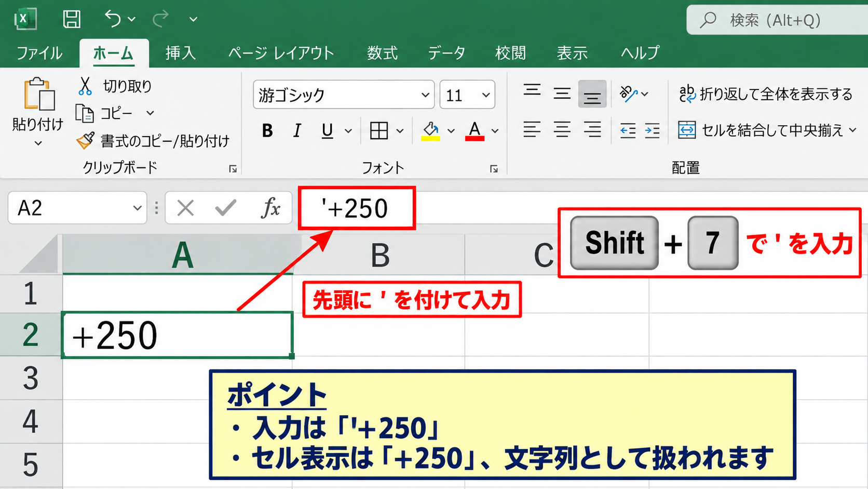Open Font (フォント) dialog launcher
This screenshot has width=868, height=489.
click(494, 169)
